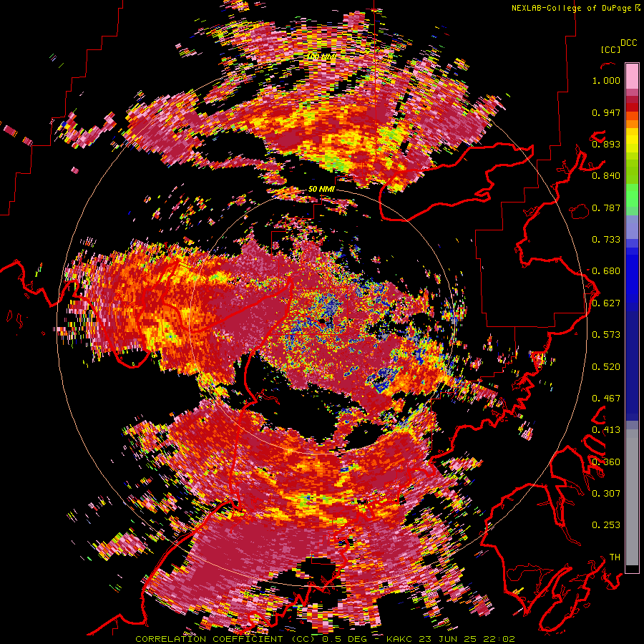Click the 0.627 legend value
The height and width of the screenshot is (644, 644).
[x=606, y=303]
